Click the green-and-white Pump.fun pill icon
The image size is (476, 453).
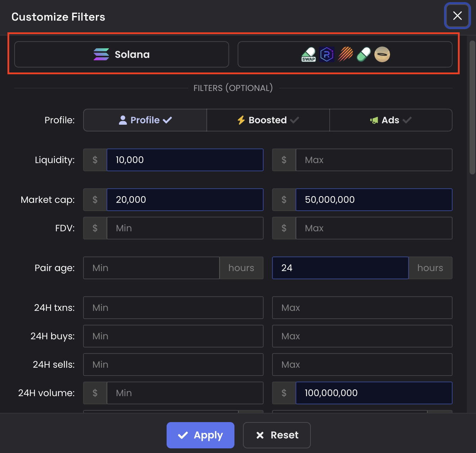coord(364,55)
